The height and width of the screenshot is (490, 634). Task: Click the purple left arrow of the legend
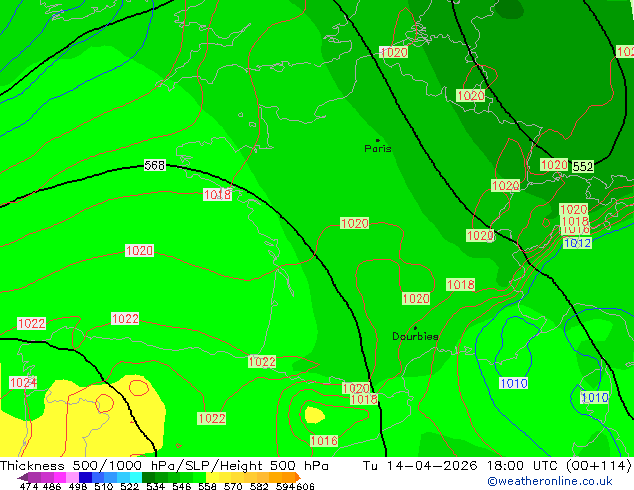pos(23,478)
